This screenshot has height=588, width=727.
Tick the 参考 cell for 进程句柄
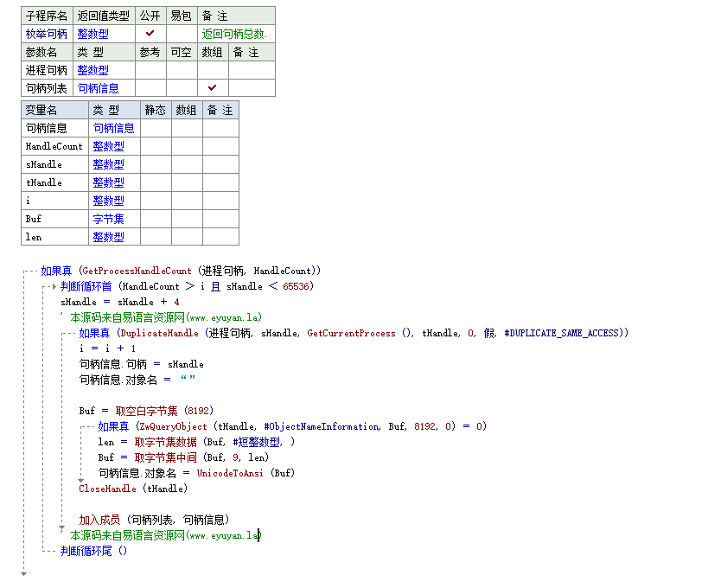150,70
